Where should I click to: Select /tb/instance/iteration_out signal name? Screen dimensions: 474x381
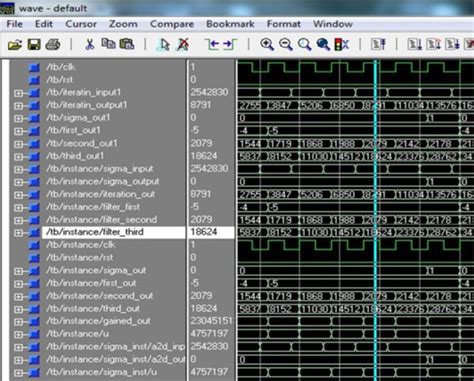coord(101,194)
